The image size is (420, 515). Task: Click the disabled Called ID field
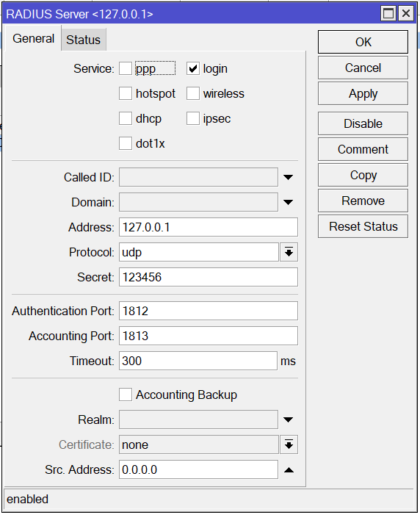pyautogui.click(x=198, y=177)
